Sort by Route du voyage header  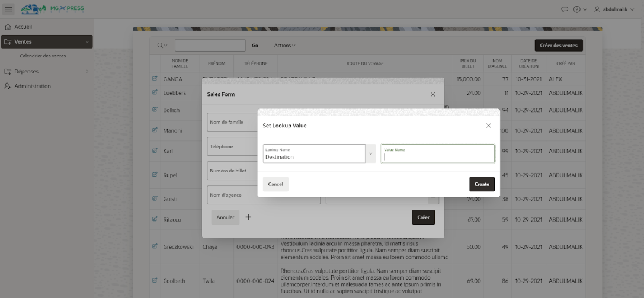point(365,63)
